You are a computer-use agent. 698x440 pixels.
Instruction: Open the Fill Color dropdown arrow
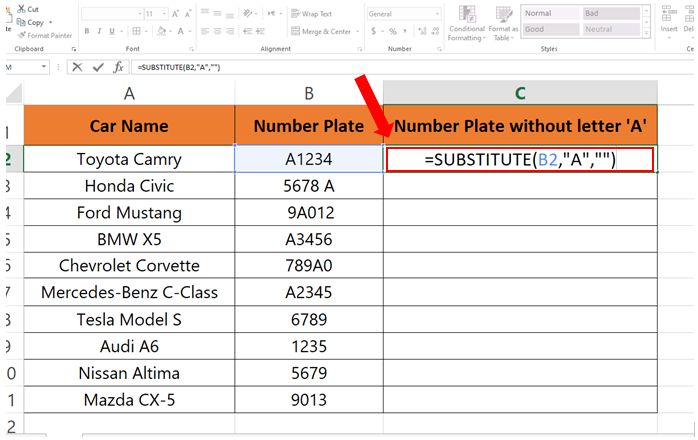pyautogui.click(x=171, y=31)
